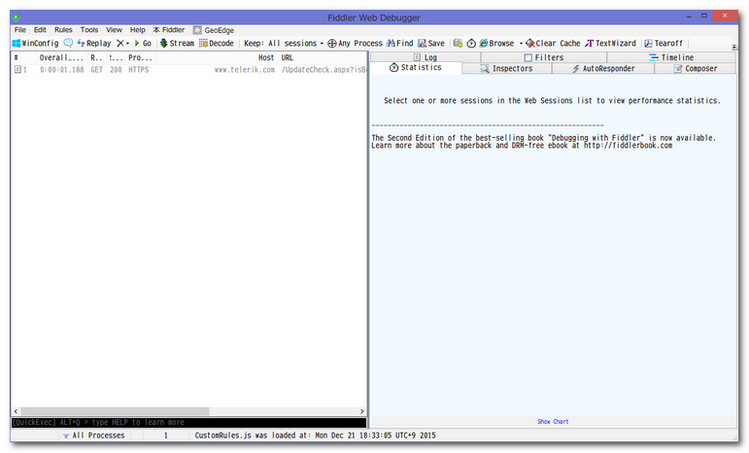
Task: Switch to the Filters tab
Action: [x=544, y=57]
